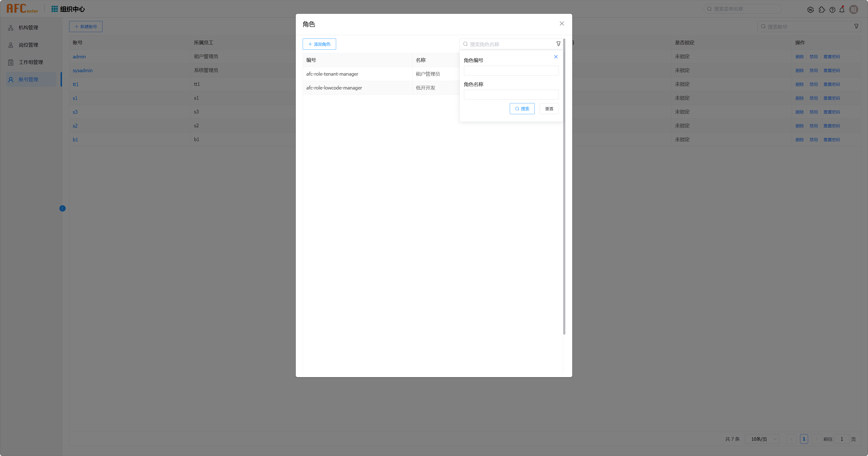The image size is (868, 456).
Task: Collapse the sidebar with the blue arrow
Action: click(62, 209)
